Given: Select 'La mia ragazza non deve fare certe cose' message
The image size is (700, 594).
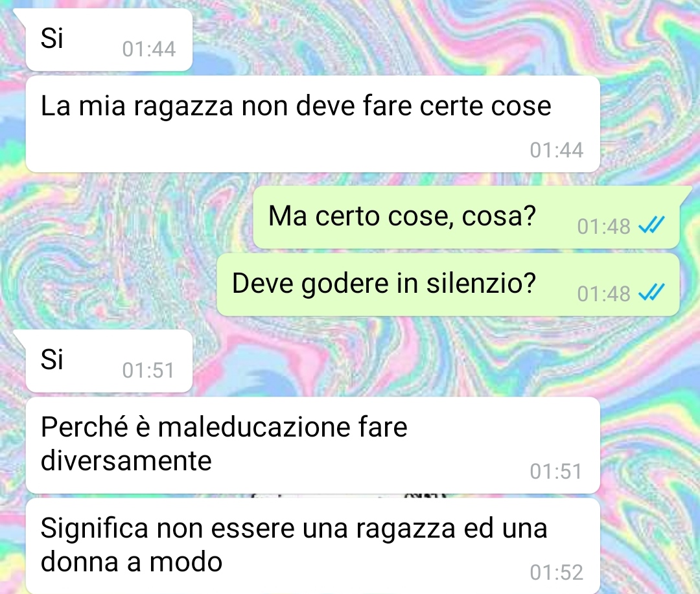Looking at the screenshot, I should click(312, 124).
